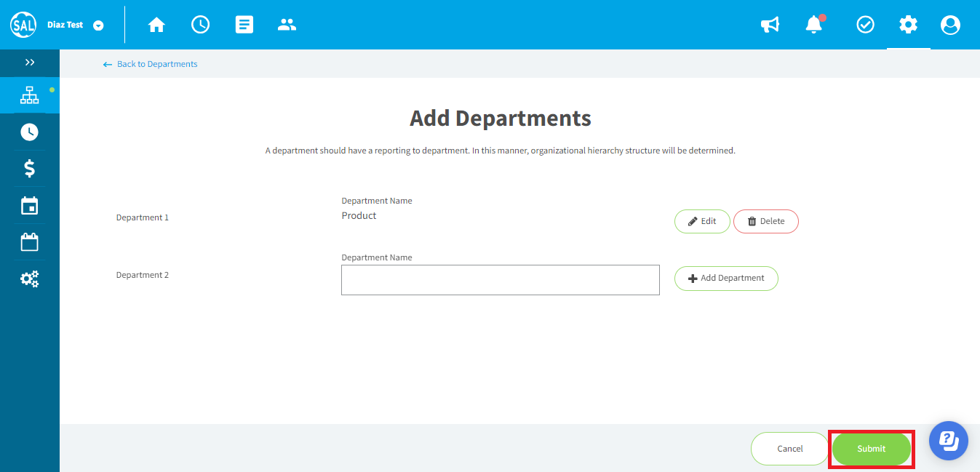Open the clock icon in top navigation

coord(200,25)
